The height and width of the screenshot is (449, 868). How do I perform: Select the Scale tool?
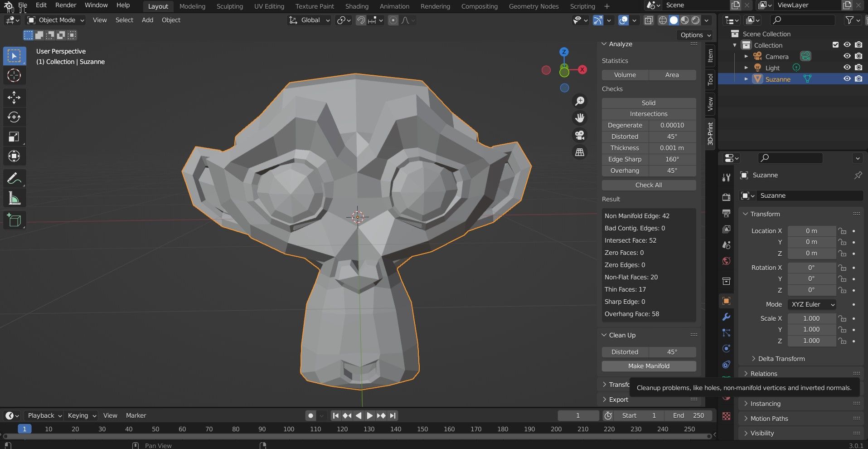[x=15, y=137]
